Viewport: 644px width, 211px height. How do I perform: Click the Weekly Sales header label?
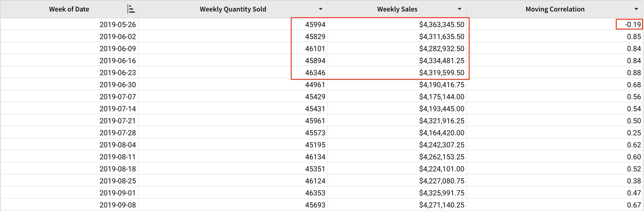pyautogui.click(x=397, y=9)
